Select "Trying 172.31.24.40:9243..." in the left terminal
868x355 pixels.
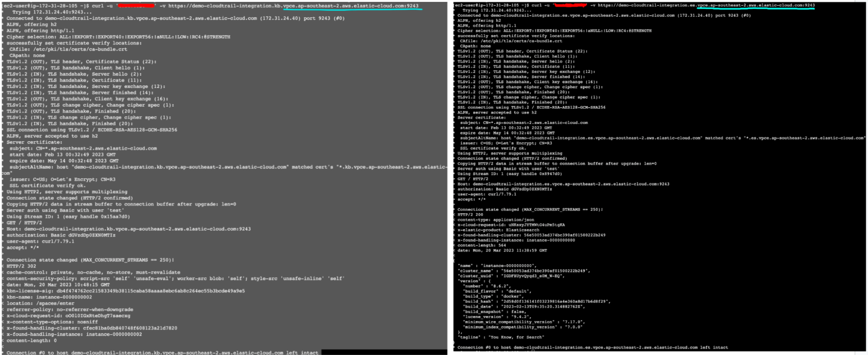pyautogui.click(x=52, y=12)
